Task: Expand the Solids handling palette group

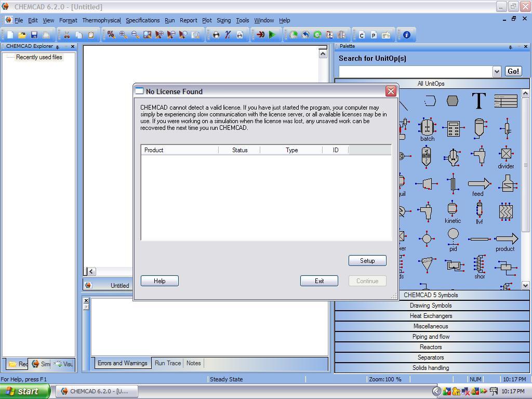Action: coord(431,368)
